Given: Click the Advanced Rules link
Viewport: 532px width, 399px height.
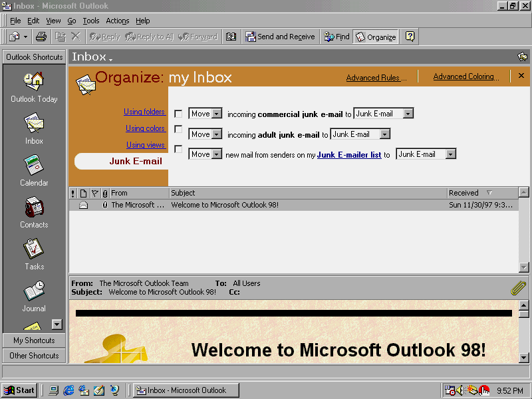Looking at the screenshot, I should click(373, 78).
